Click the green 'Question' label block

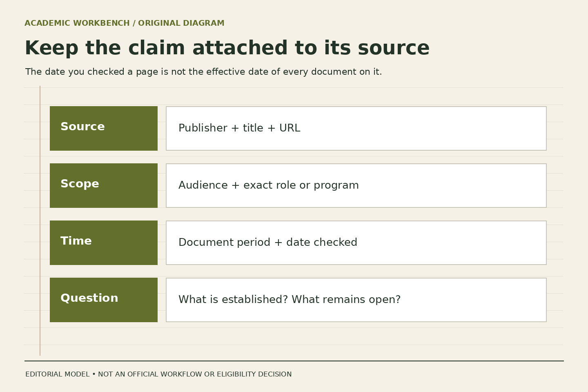[104, 300]
